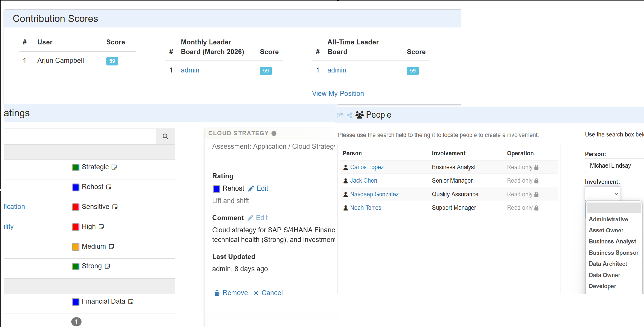The image size is (644, 327).
Task: Open the note icon next to Strategic
Action: click(x=114, y=167)
